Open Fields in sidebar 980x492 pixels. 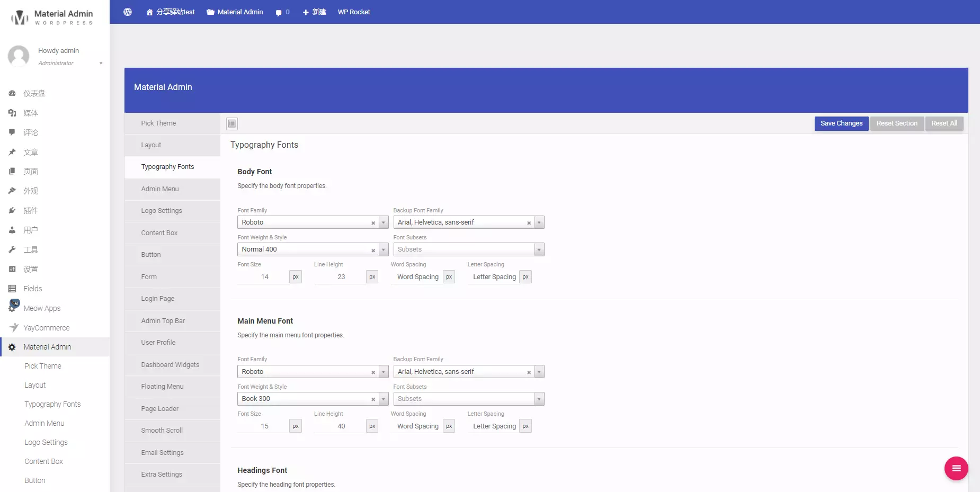click(x=55, y=289)
